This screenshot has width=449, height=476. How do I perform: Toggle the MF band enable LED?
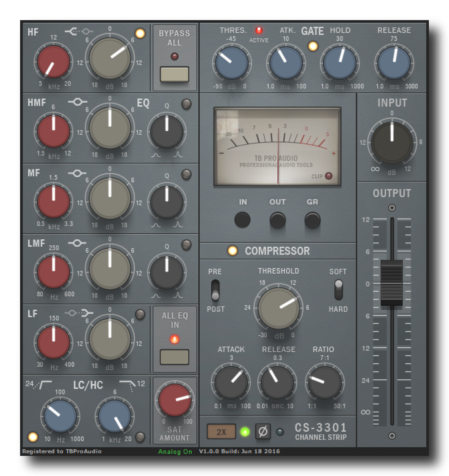pyautogui.click(x=186, y=174)
